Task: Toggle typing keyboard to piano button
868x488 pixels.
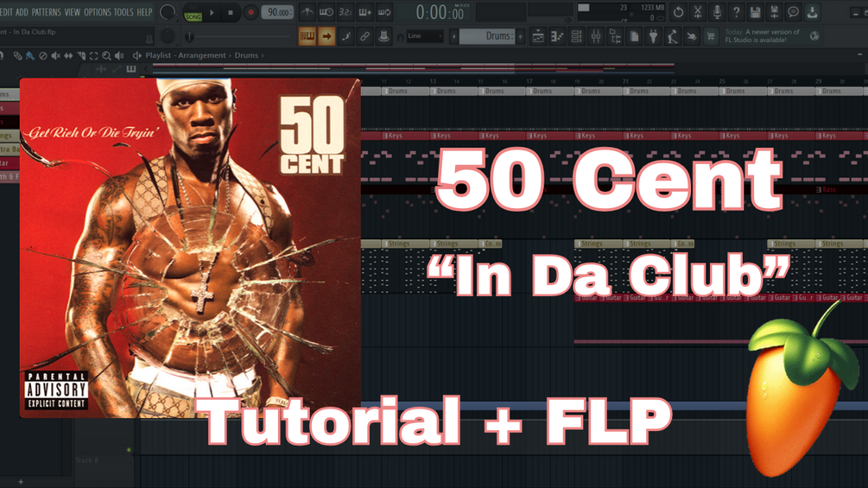Action: 307,36
